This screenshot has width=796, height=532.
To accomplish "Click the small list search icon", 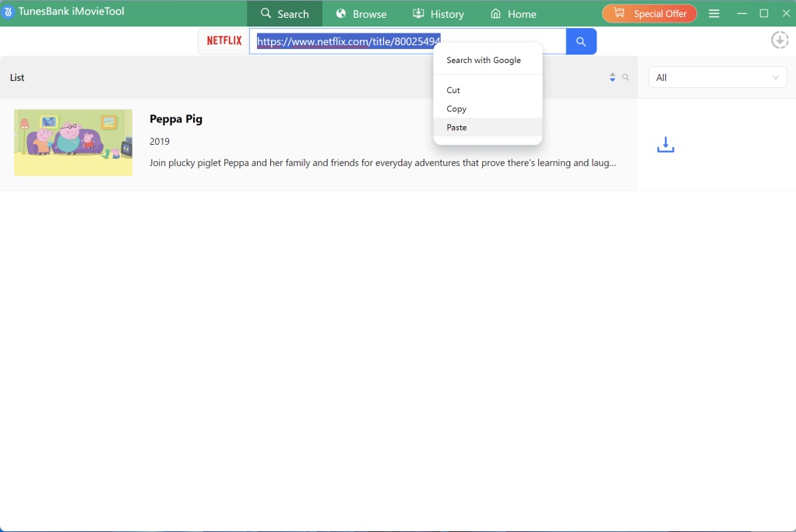I will pos(625,78).
